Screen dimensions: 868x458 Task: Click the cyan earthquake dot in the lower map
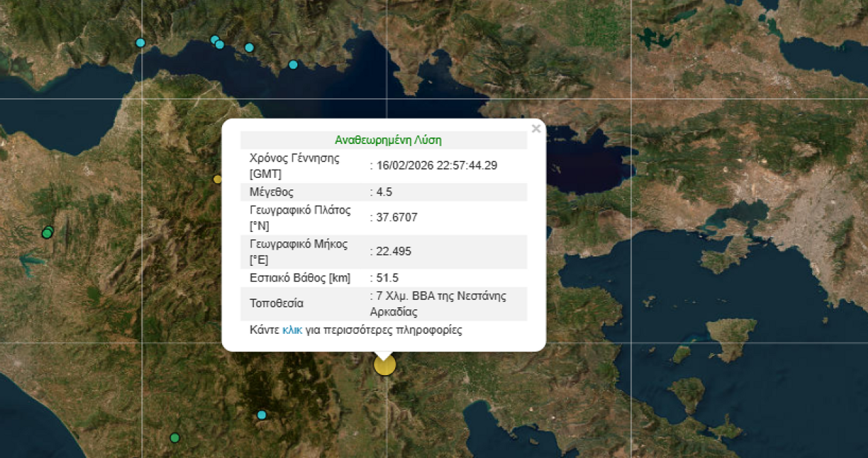[261, 415]
